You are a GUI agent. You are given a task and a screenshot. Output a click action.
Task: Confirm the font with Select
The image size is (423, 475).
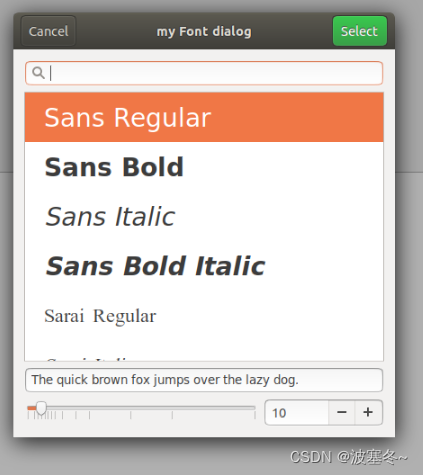coord(360,31)
